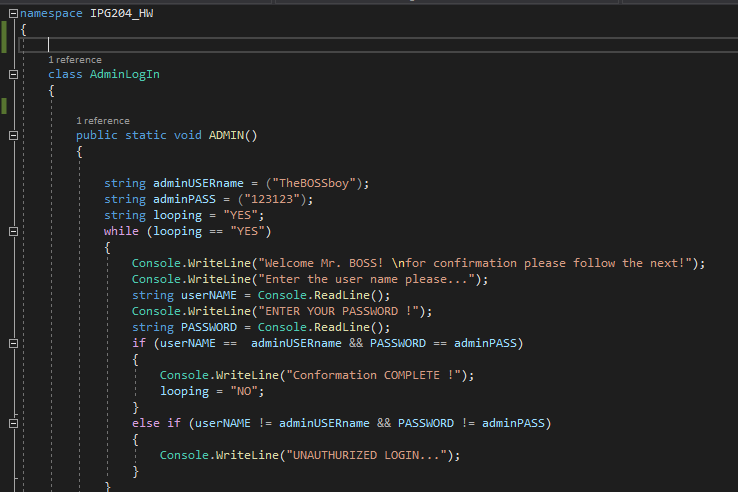Place cursor on the empty highlighted current line
This screenshot has width=738, height=492.
(x=378, y=45)
